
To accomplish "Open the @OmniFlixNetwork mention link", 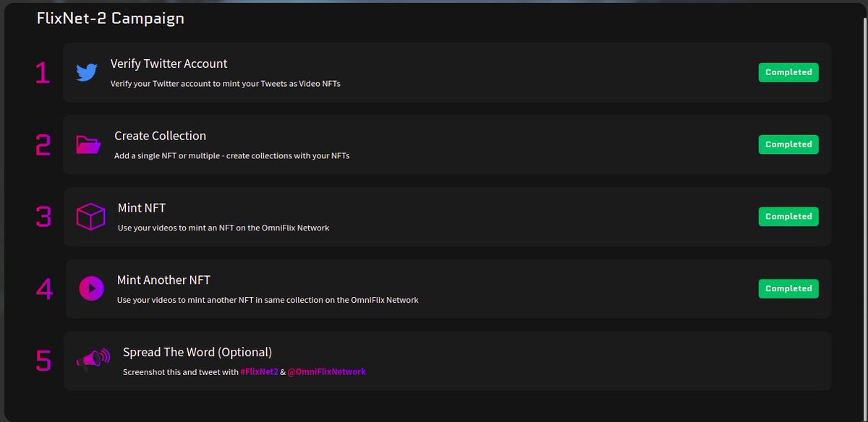I will point(326,371).
